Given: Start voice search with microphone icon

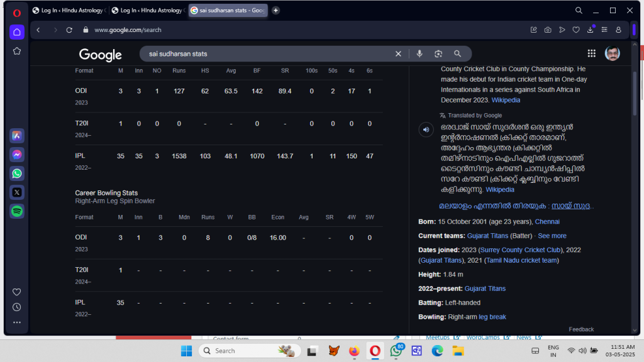Looking at the screenshot, I should coord(419,54).
